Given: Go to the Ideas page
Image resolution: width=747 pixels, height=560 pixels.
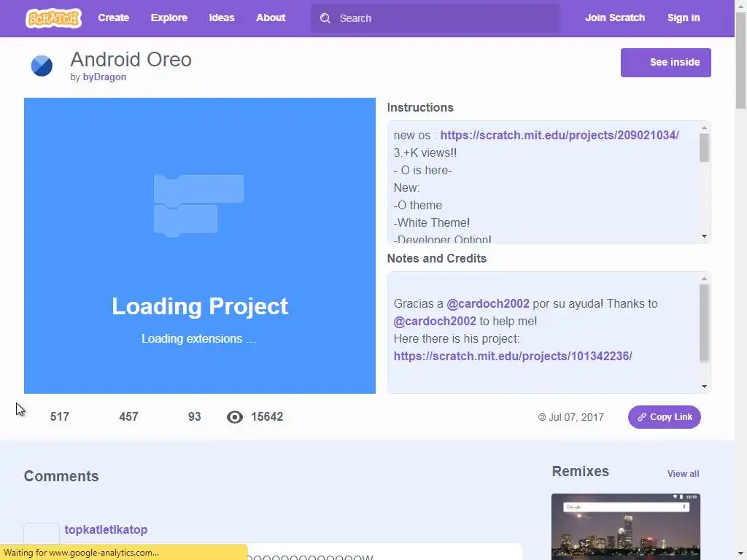Looking at the screenshot, I should [x=222, y=17].
